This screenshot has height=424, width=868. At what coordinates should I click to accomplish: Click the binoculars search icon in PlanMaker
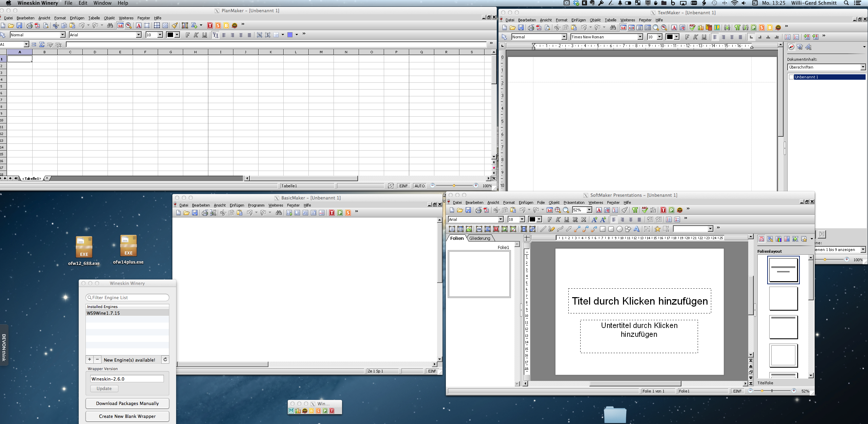tap(110, 25)
